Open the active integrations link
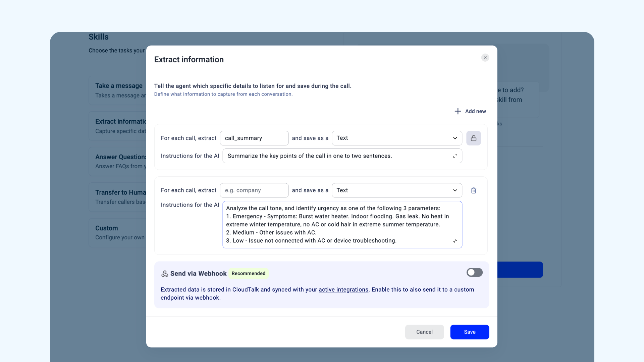 tap(343, 290)
